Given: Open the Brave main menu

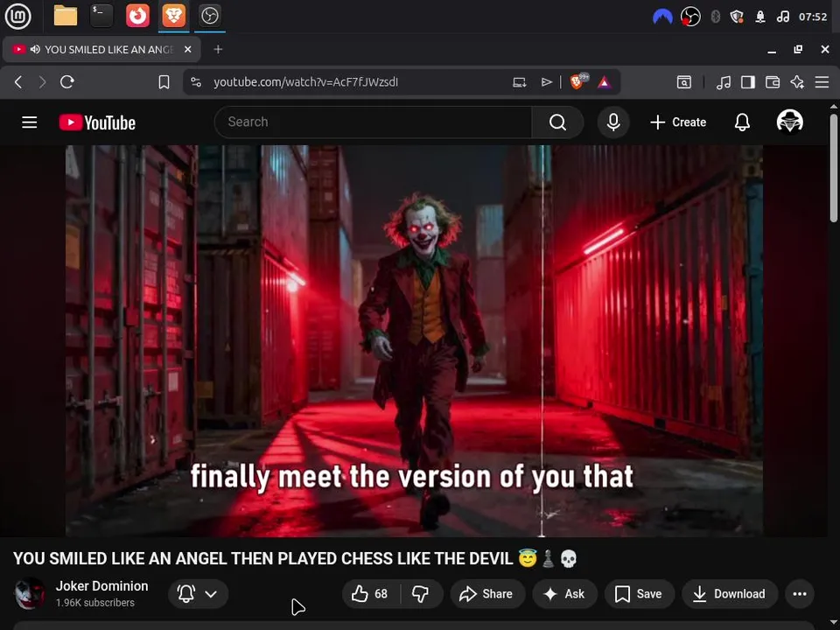Looking at the screenshot, I should click(822, 82).
